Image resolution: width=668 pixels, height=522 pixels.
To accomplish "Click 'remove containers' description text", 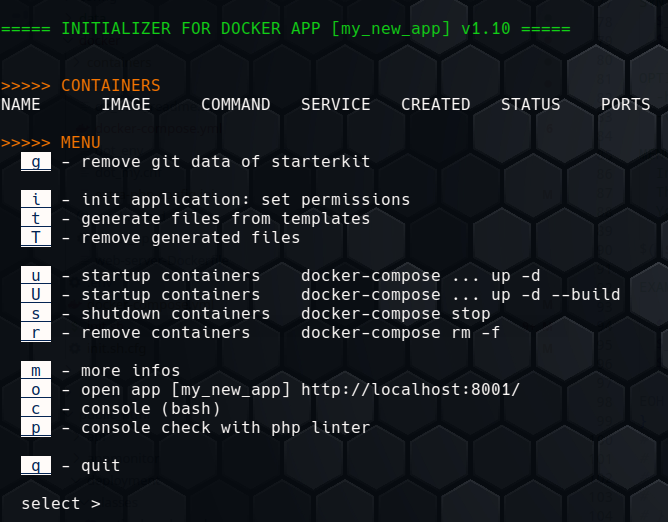I will (x=166, y=332).
